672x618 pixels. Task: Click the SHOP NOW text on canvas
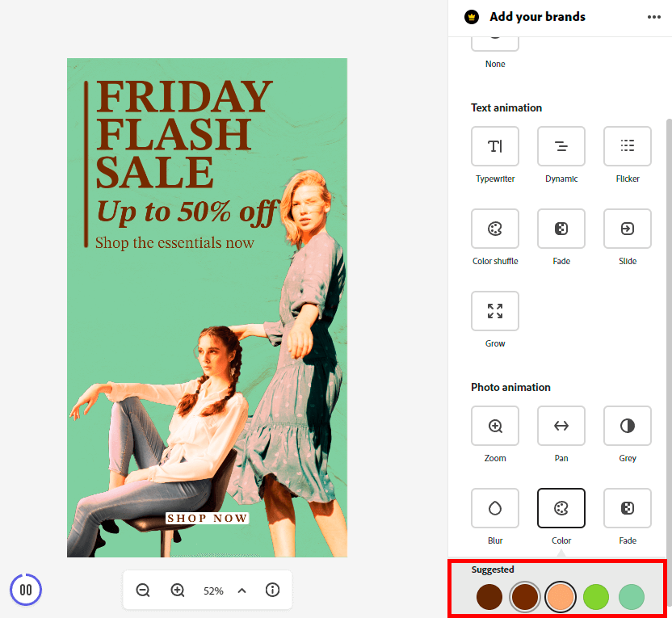pyautogui.click(x=208, y=518)
